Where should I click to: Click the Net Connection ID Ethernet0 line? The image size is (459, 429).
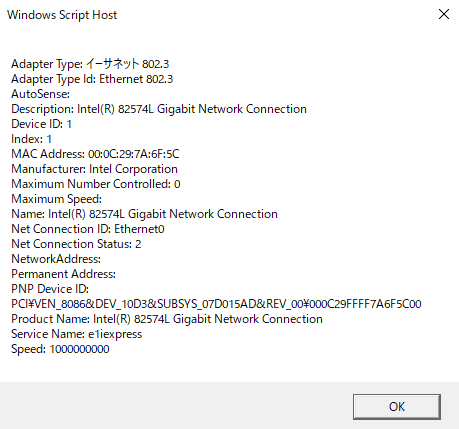pyautogui.click(x=88, y=229)
